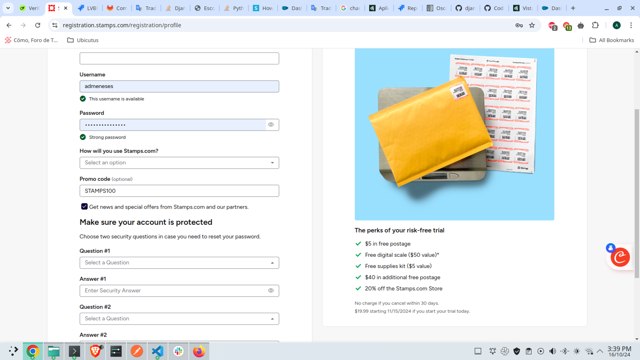
Task: Toggle password visibility eye icon
Action: 271,124
